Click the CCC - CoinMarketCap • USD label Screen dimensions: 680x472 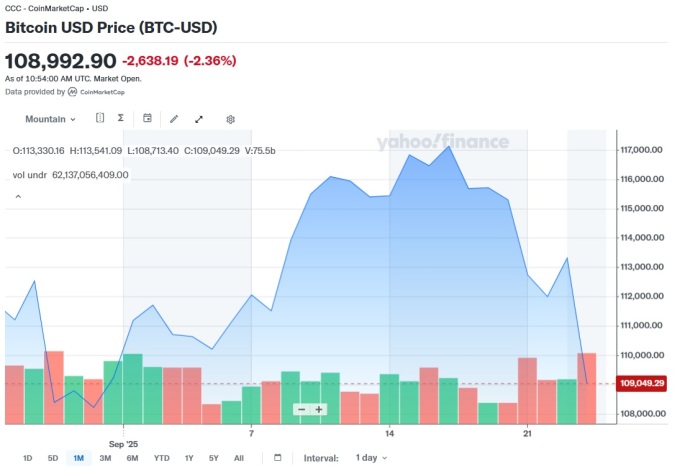click(x=56, y=8)
